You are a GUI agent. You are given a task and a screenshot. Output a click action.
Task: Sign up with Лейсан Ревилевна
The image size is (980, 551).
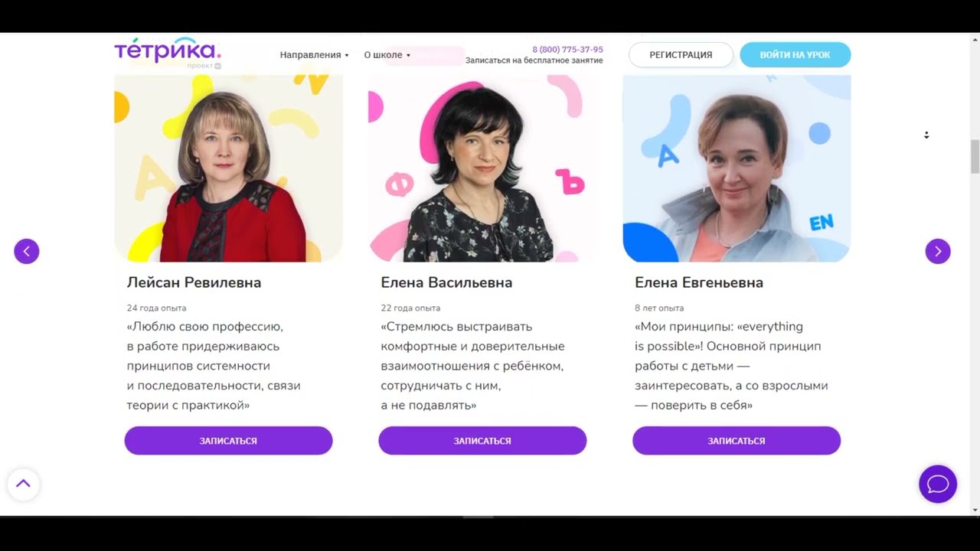[228, 441]
